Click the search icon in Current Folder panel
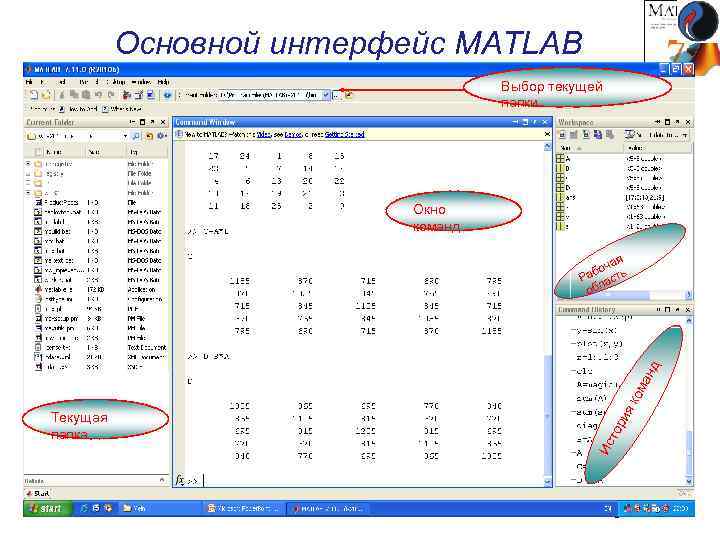The image size is (720, 540). [x=136, y=136]
